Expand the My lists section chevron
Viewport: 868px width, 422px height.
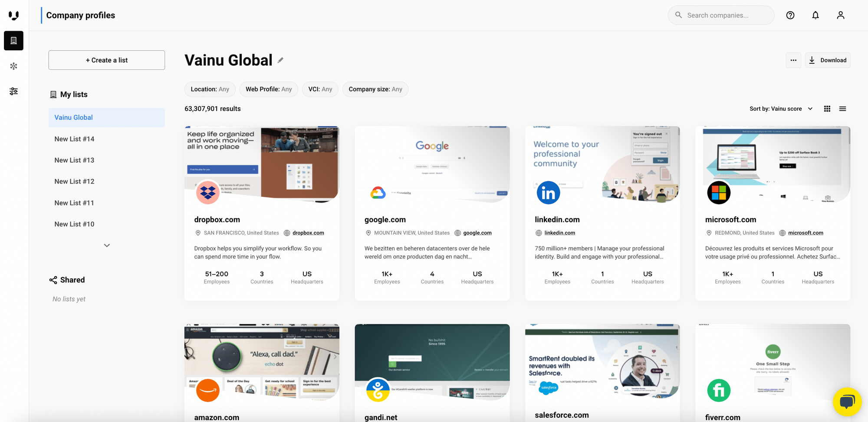106,245
